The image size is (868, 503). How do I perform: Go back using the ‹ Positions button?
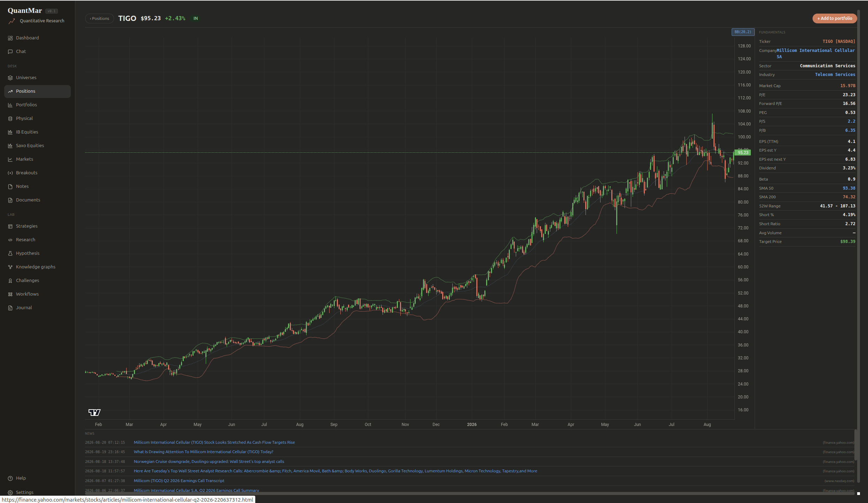[99, 18]
